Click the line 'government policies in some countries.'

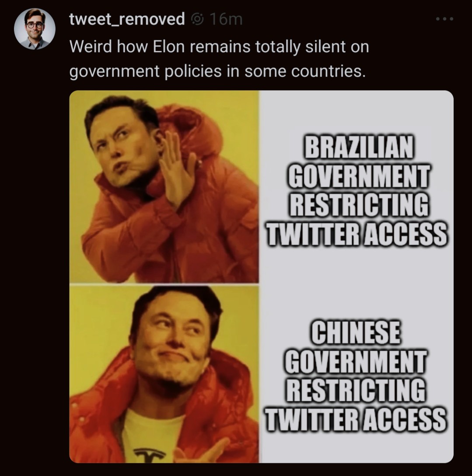(x=217, y=71)
